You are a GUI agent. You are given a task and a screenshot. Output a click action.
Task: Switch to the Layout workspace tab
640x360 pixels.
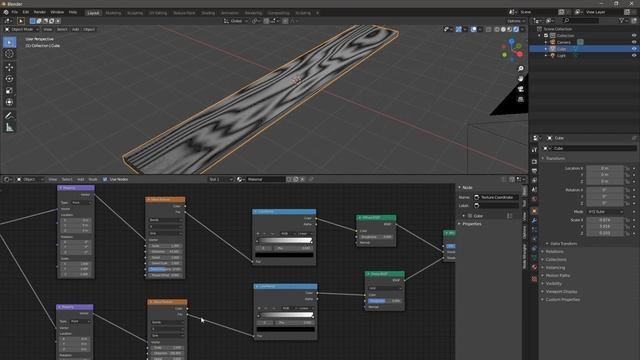pyautogui.click(x=93, y=13)
